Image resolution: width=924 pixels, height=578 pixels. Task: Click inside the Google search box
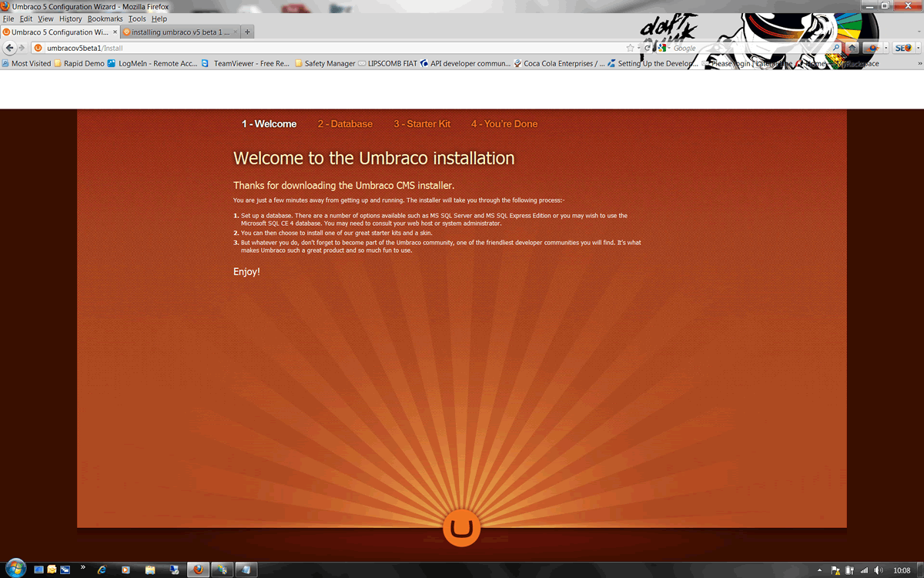click(x=752, y=48)
